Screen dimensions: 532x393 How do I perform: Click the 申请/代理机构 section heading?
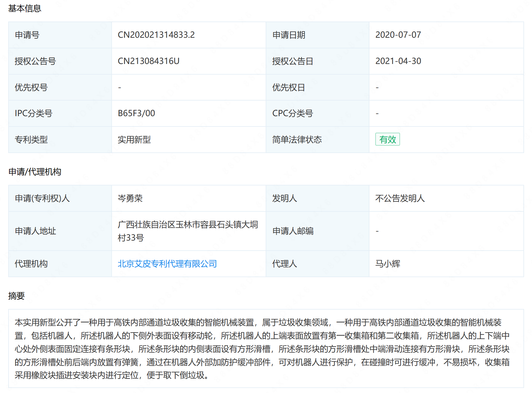pos(35,172)
